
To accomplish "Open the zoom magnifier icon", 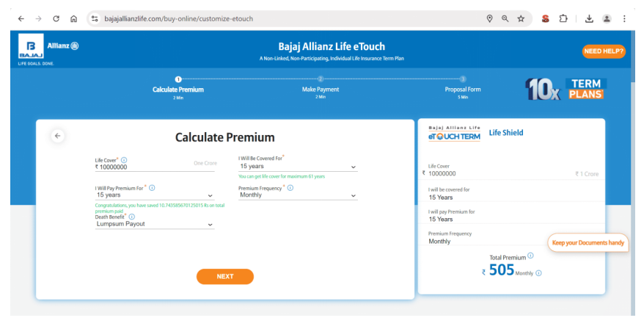I will coord(505,18).
